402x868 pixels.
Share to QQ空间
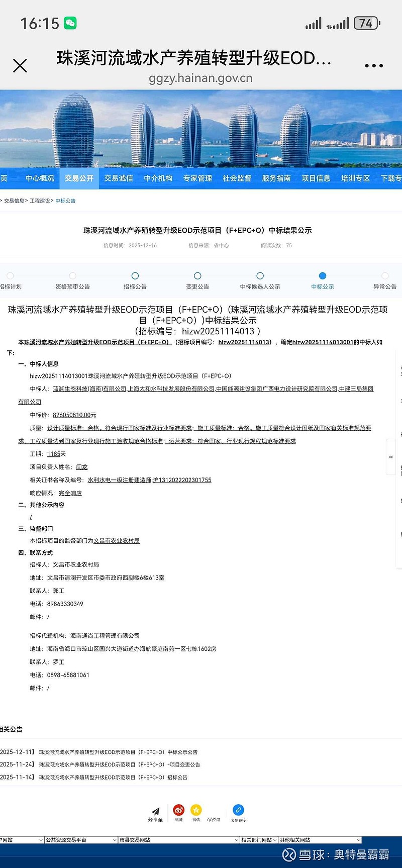coord(214,820)
